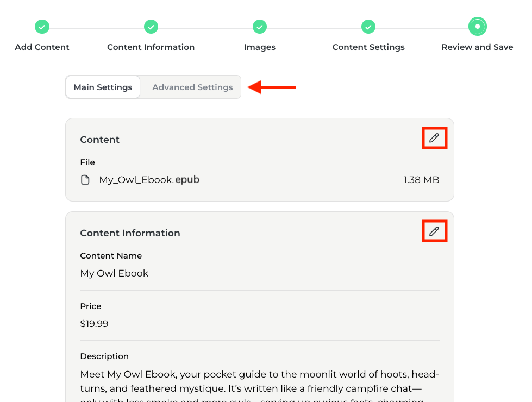
Task: Return to Images step checkmark
Action: tap(260, 27)
